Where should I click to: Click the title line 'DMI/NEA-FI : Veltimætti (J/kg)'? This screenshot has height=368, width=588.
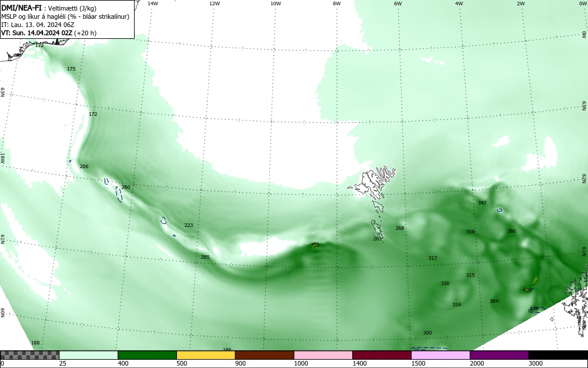[x=49, y=8]
